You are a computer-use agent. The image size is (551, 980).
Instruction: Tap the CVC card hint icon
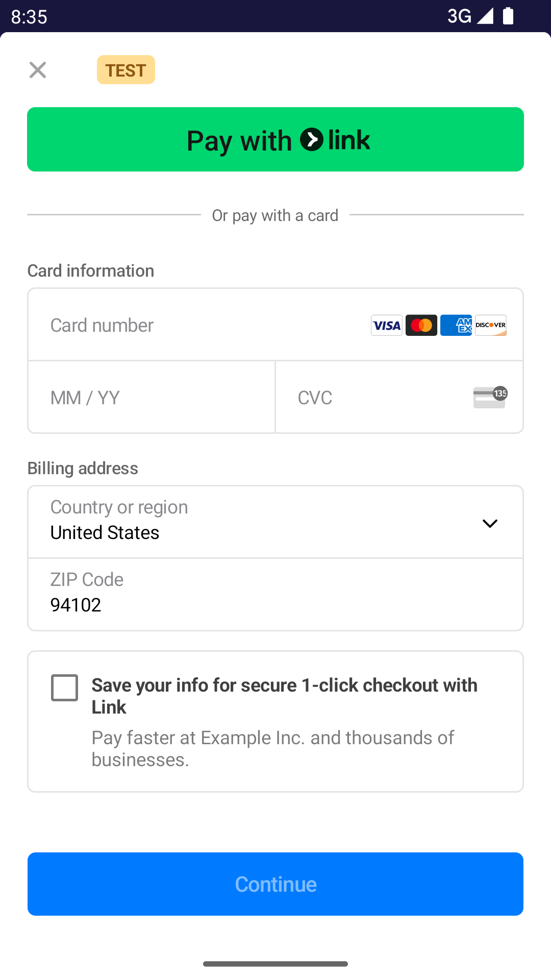pyautogui.click(x=490, y=397)
